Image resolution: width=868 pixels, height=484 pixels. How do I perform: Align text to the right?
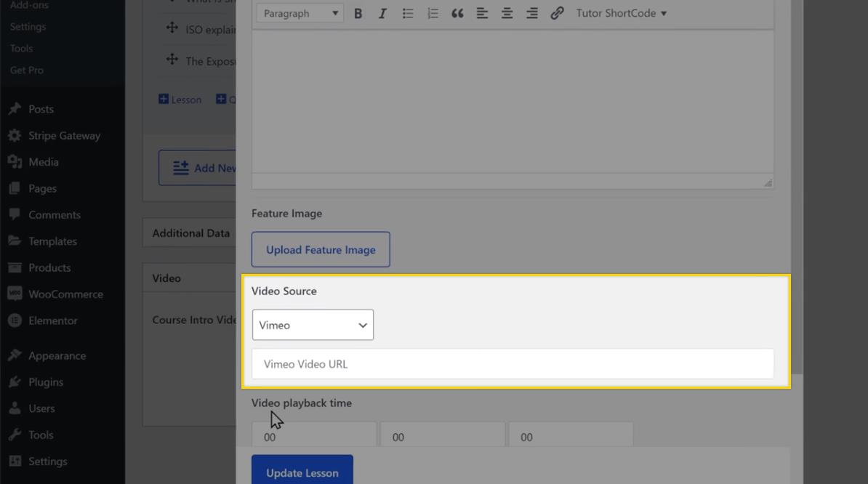click(532, 13)
